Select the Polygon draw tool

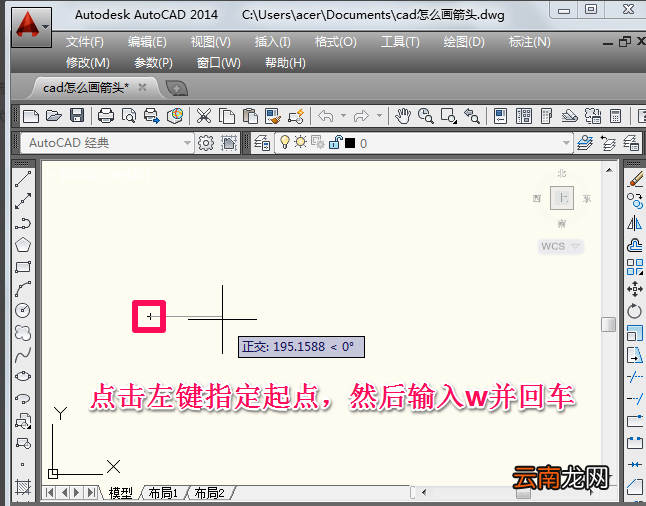tap(23, 245)
